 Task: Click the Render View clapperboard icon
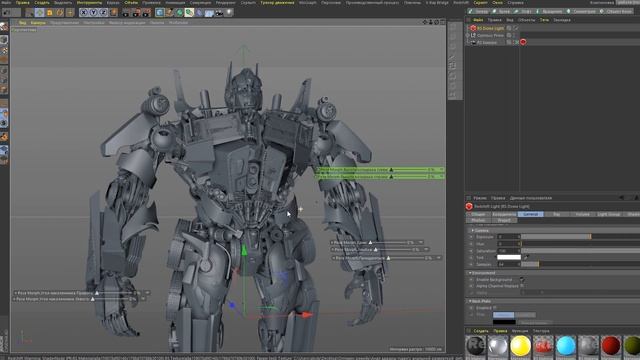coord(126,13)
